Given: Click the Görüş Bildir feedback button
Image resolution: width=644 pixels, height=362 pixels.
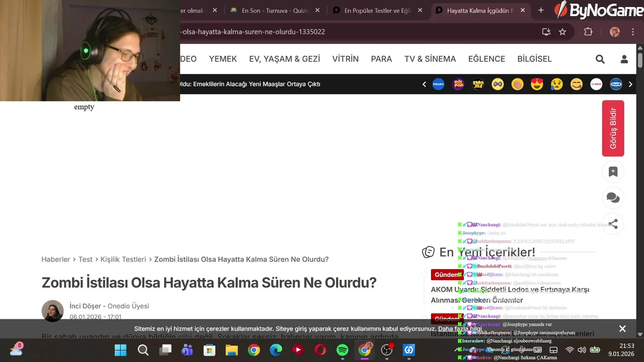Looking at the screenshot, I should point(613,128).
